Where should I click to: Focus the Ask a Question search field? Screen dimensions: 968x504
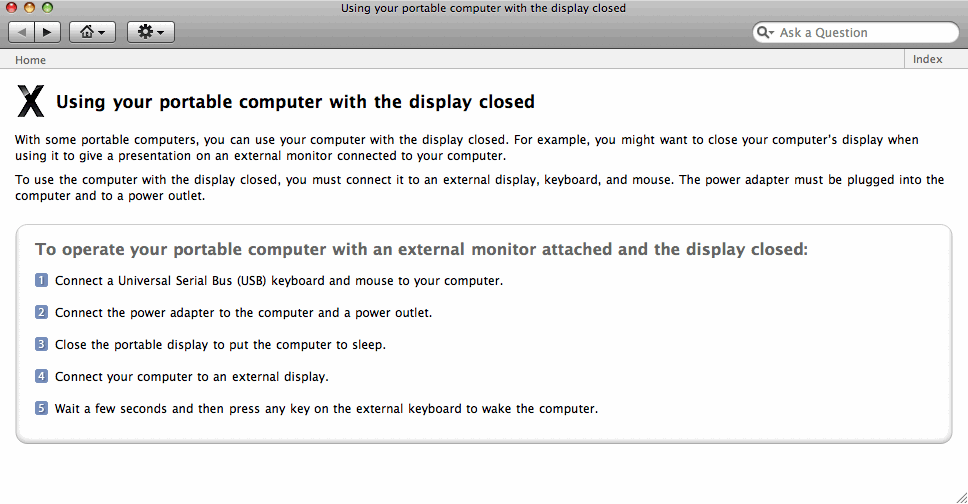pyautogui.click(x=860, y=33)
